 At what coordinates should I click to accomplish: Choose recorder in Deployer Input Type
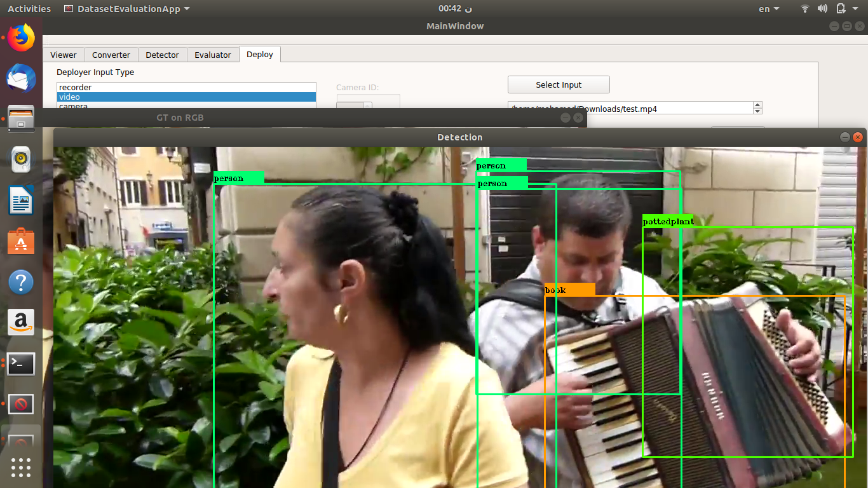pos(186,88)
